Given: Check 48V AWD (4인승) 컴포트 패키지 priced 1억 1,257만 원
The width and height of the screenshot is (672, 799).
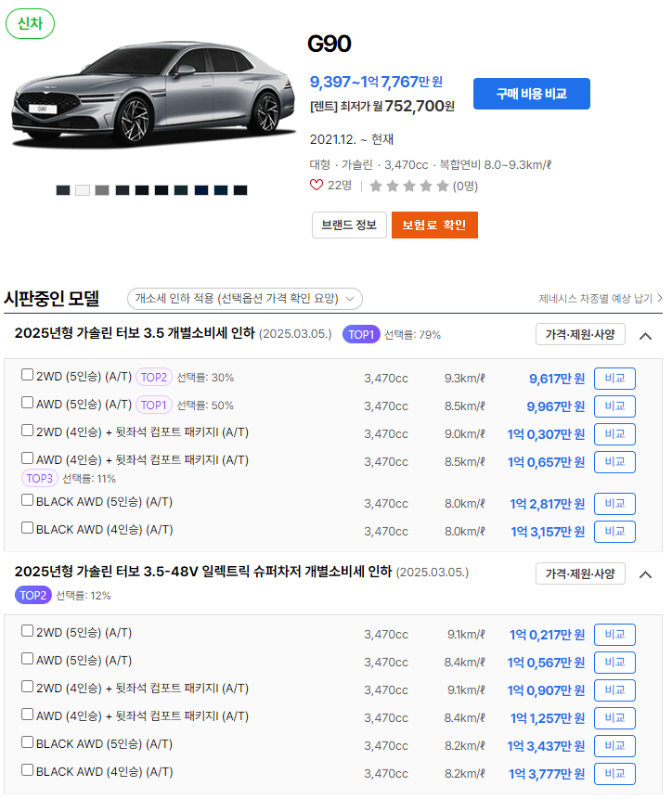Looking at the screenshot, I should 28,715.
